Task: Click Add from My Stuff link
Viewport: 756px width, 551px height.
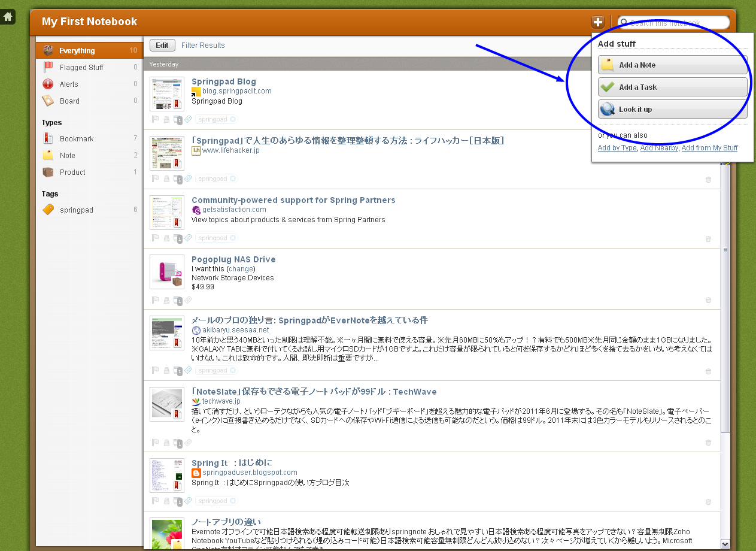Action: [x=709, y=148]
